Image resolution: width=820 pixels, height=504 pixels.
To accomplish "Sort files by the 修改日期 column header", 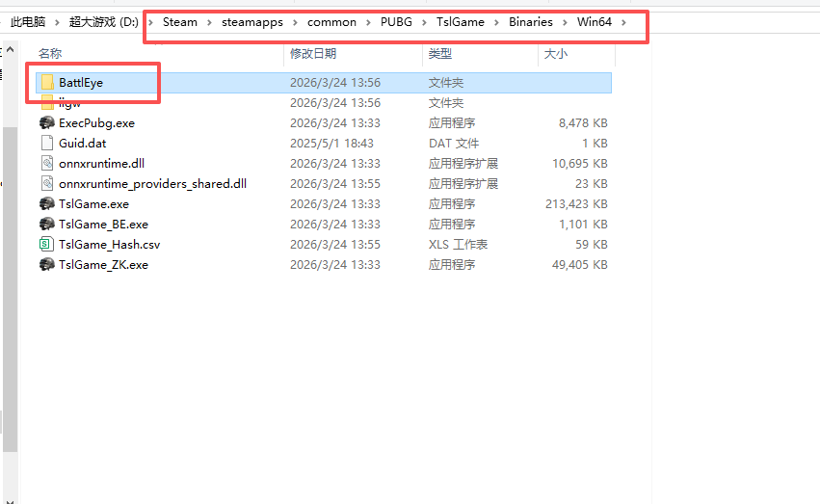I will coord(313,54).
